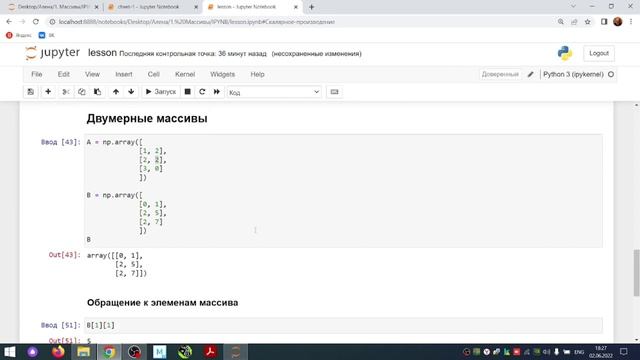Open the notifications center icon
This screenshot has height=360, width=640.
pos(624,352)
